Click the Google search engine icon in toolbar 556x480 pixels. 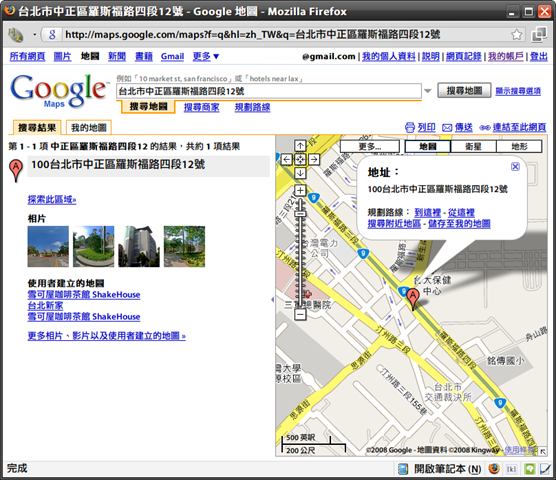(52, 35)
